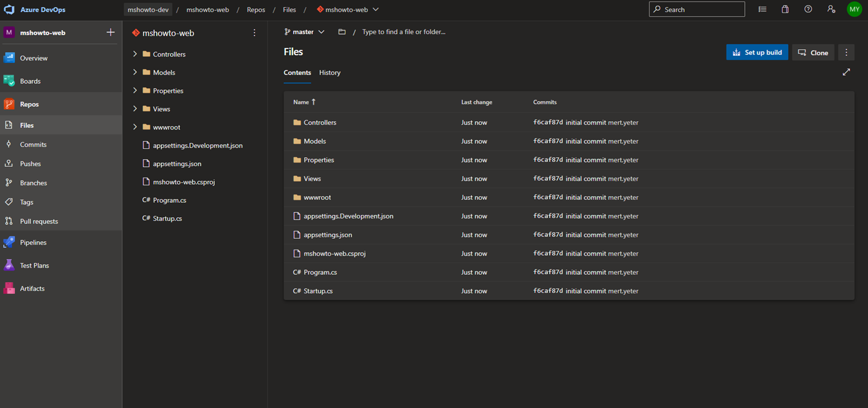The height and width of the screenshot is (408, 868).
Task: Open Startup.cs in the file list
Action: click(x=318, y=291)
